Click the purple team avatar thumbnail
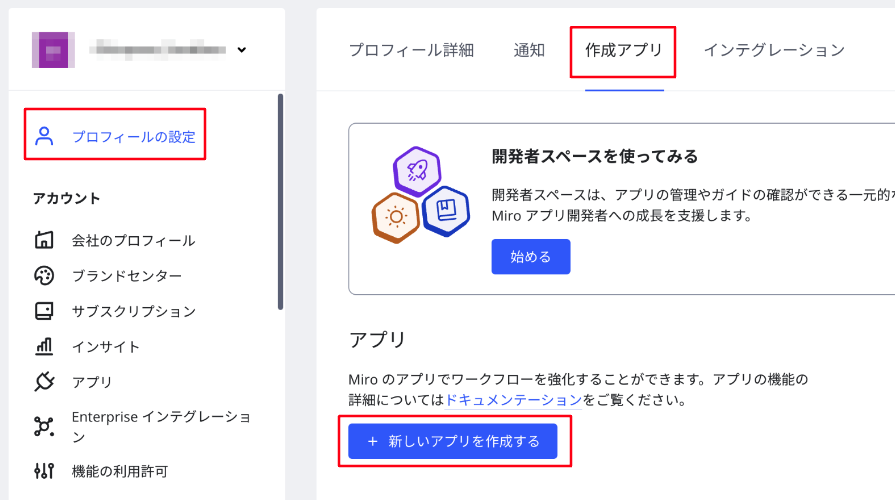 pyautogui.click(x=53, y=50)
